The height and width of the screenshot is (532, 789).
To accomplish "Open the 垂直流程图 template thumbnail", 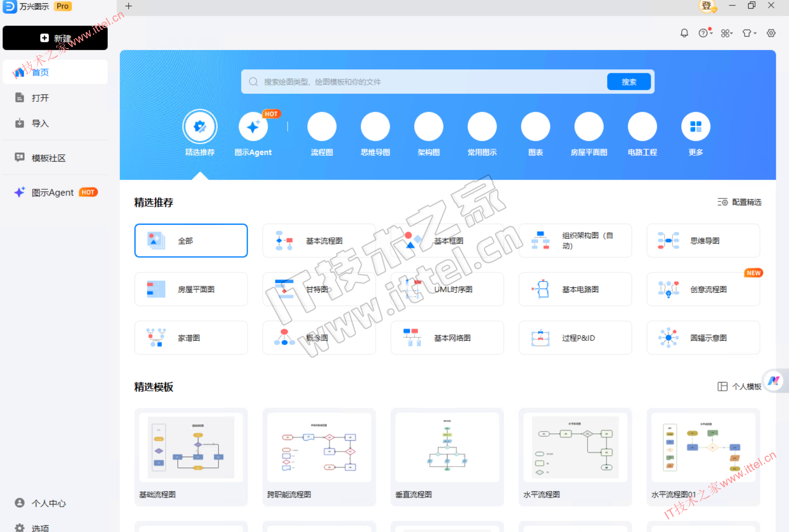I will [447, 448].
